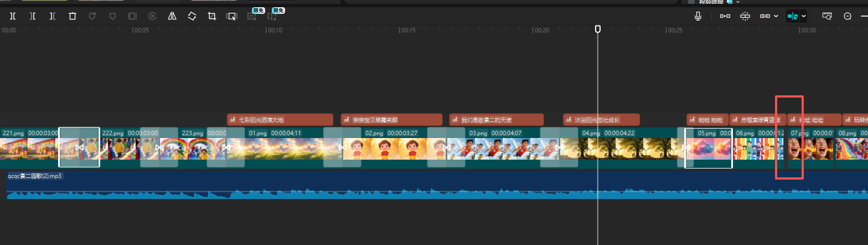The width and height of the screenshot is (868, 245).
Task: Click transition between 04.png and 05.png
Action: [684, 148]
